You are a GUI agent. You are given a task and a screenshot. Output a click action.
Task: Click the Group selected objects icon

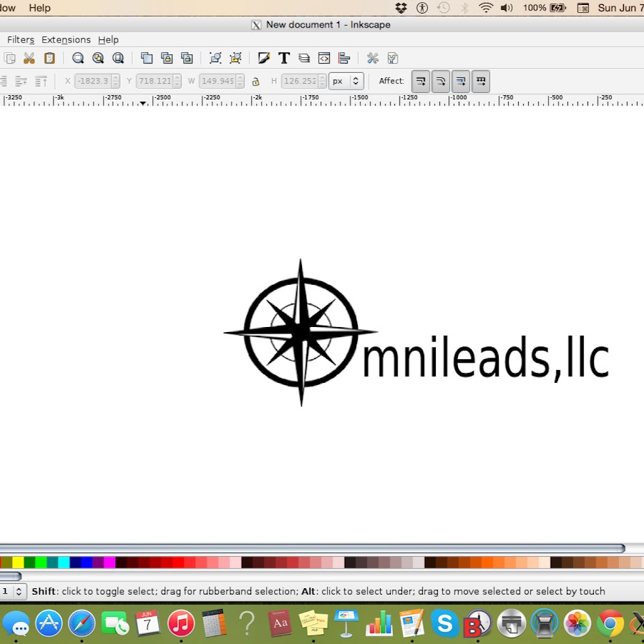[x=215, y=58]
